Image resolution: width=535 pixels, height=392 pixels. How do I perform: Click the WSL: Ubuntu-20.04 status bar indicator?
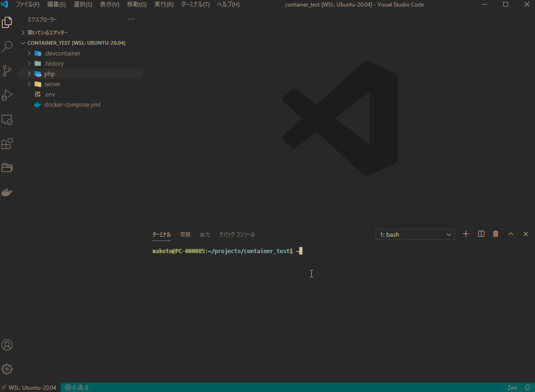point(29,387)
